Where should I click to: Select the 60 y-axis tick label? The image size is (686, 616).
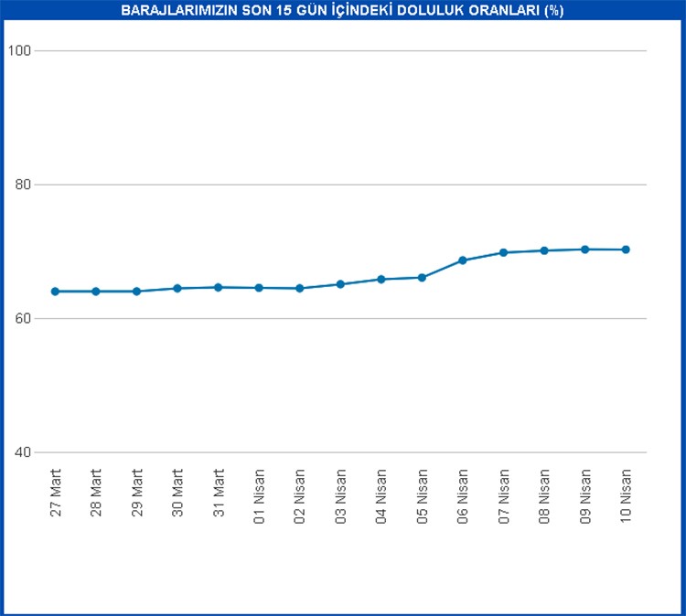pyautogui.click(x=22, y=319)
